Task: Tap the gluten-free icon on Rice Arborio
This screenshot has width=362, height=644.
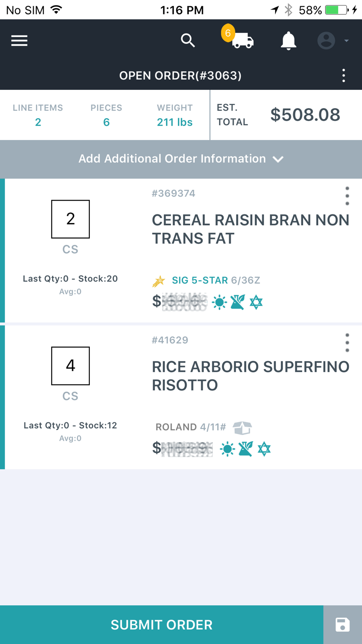Action: (245, 449)
